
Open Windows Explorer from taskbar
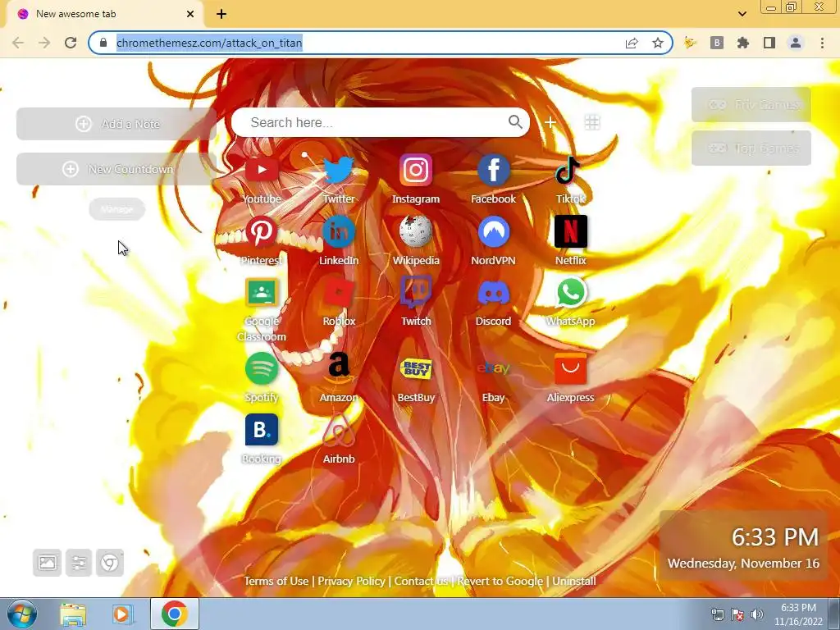point(73,614)
